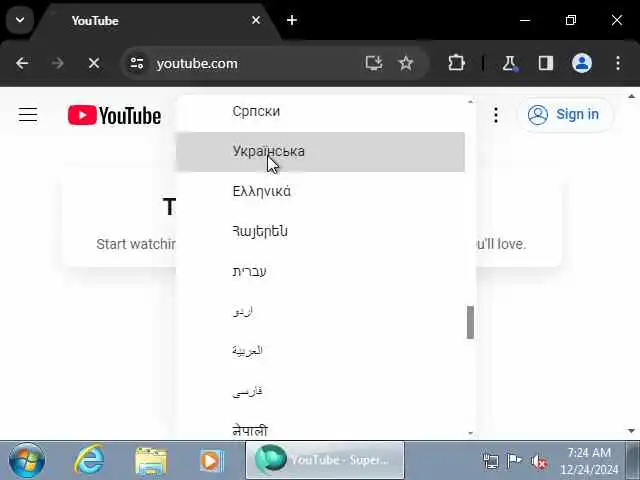The height and width of the screenshot is (480, 640).
Task: Choose Ελληνικά in the language menu
Action: click(320, 191)
